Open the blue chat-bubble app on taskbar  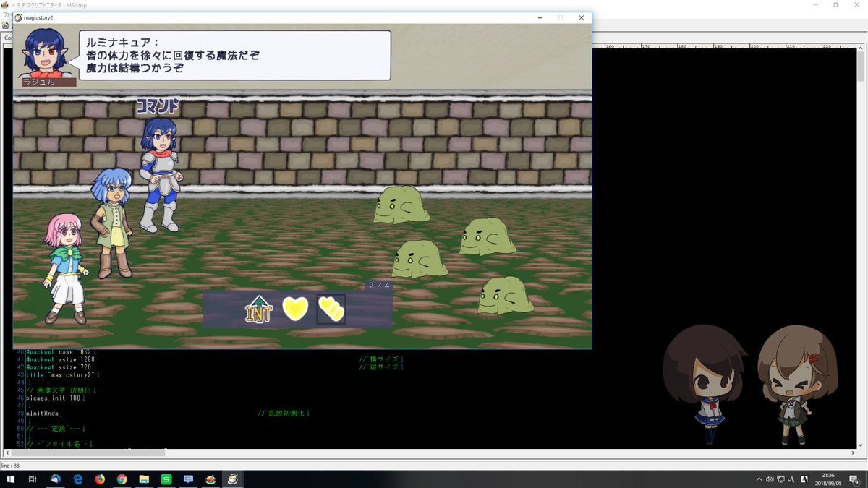[x=188, y=479]
